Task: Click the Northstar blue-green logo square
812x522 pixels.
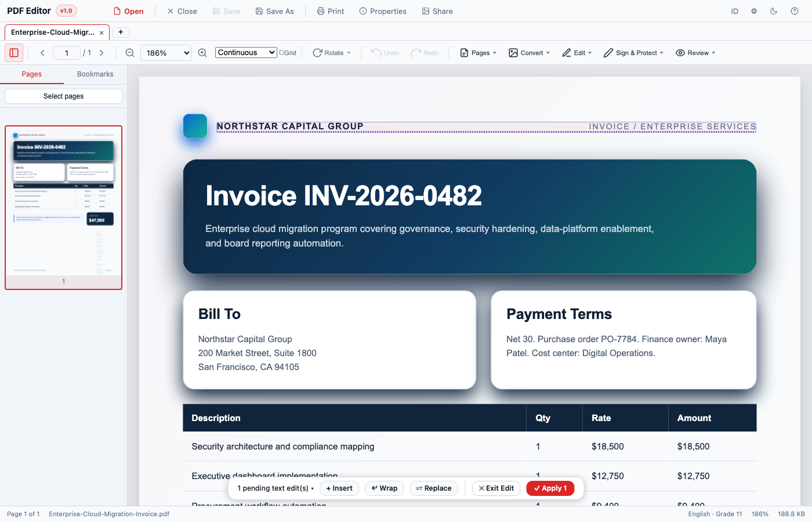Action: point(195,126)
